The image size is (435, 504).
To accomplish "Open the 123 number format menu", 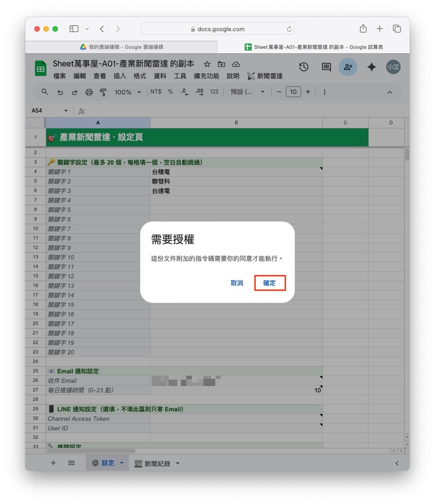I will (214, 92).
